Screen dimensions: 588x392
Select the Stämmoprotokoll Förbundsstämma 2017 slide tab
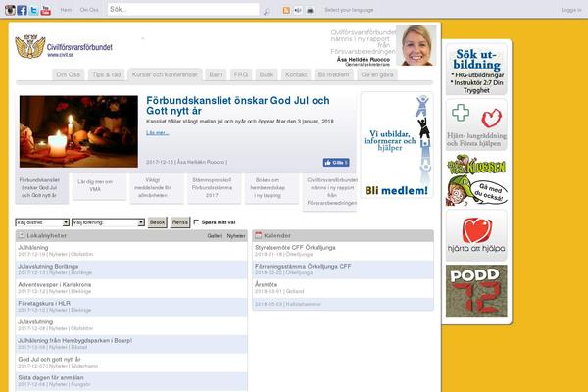[x=214, y=188]
